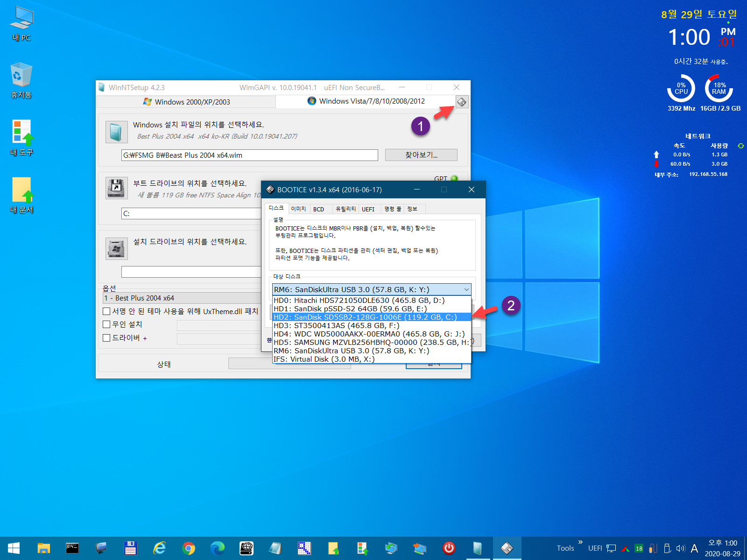Viewport: 747px width, 560px height.
Task: Toggle the 무인 설치 checkbox
Action: [x=106, y=324]
